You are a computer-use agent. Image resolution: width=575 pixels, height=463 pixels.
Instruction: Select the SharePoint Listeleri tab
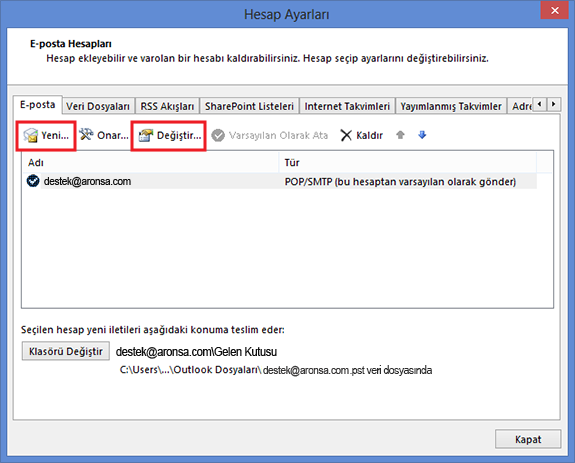point(249,106)
